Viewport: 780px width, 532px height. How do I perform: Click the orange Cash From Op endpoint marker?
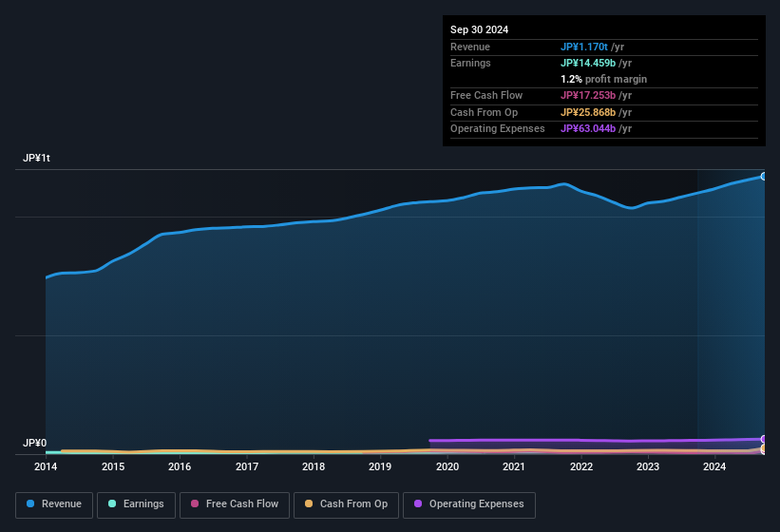[764, 448]
